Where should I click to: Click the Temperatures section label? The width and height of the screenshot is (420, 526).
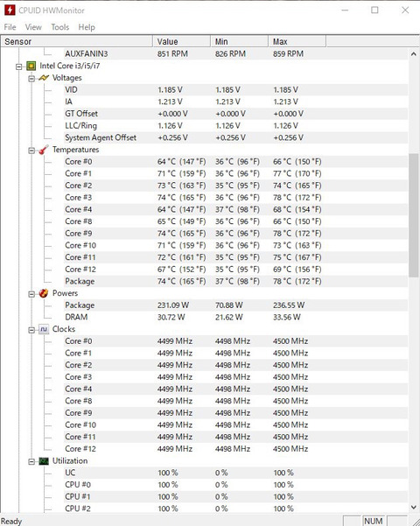pos(75,150)
